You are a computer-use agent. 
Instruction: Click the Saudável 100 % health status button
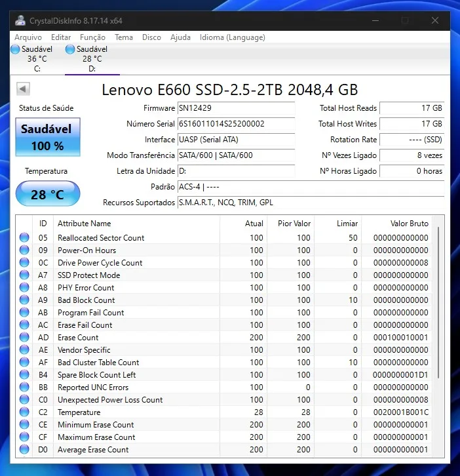click(48, 137)
